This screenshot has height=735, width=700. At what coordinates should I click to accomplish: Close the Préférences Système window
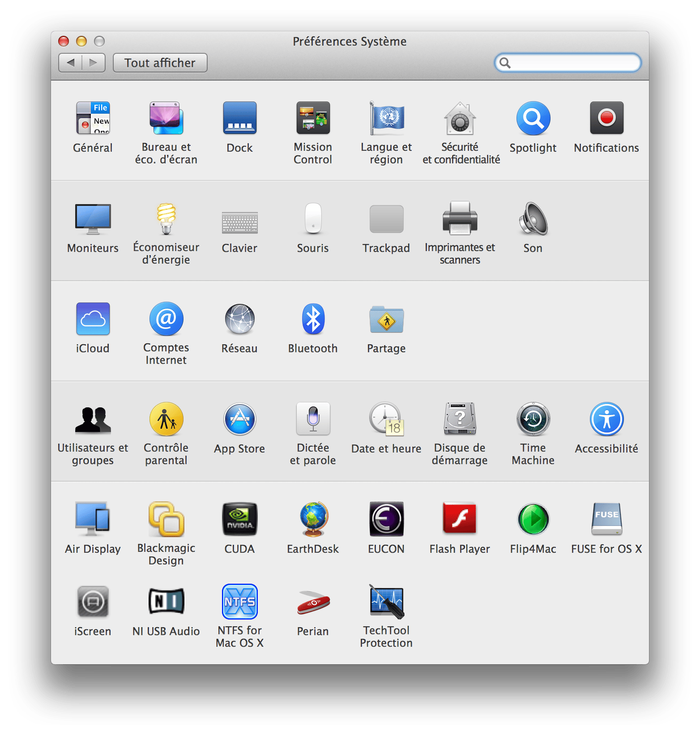(64, 41)
